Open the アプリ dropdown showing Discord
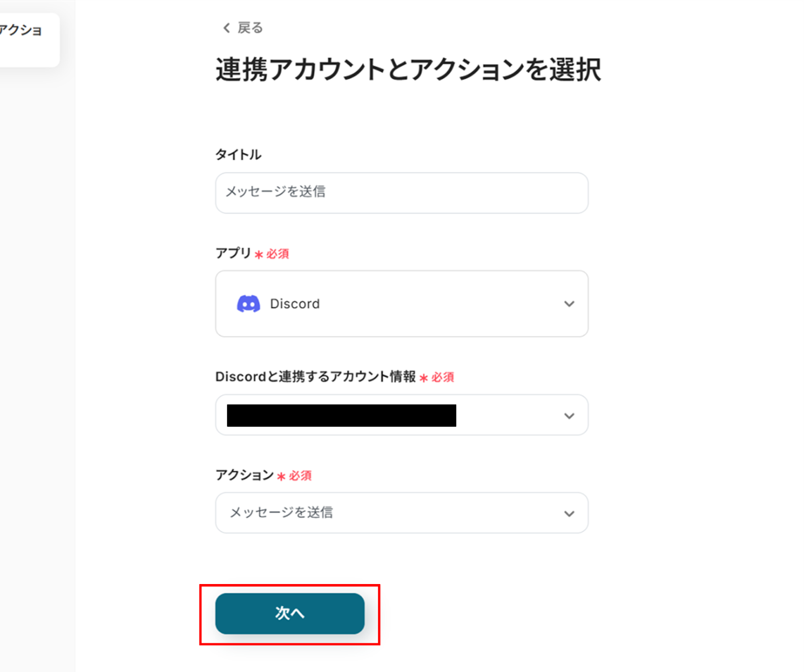Screen dimensions: 804x672 [x=401, y=304]
